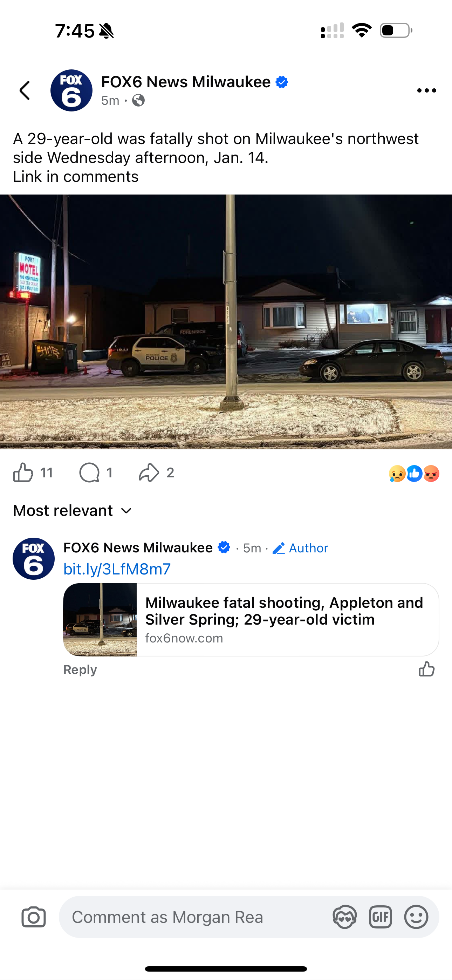The width and height of the screenshot is (452, 980).
Task: Open the GIF picker
Action: pyautogui.click(x=381, y=917)
